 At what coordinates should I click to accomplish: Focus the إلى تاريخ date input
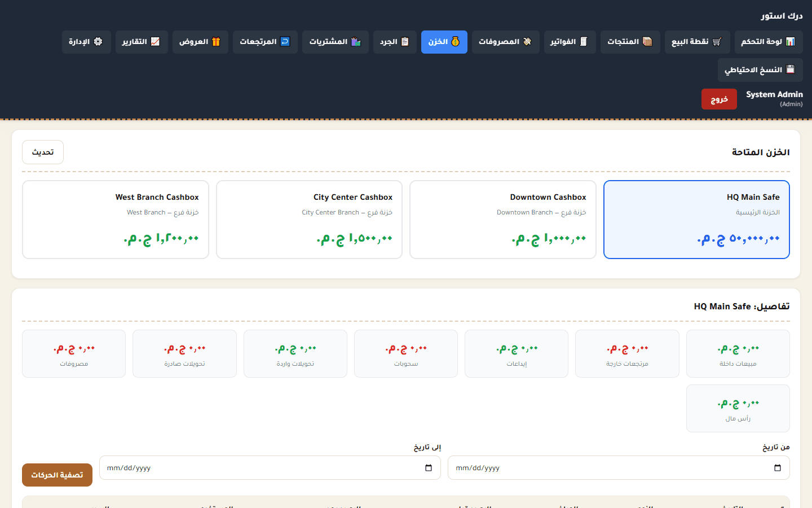tap(270, 468)
